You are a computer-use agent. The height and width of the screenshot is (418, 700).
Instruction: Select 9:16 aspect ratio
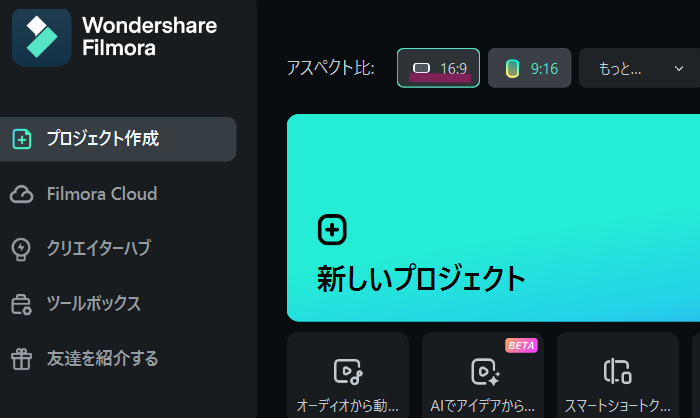tap(529, 68)
